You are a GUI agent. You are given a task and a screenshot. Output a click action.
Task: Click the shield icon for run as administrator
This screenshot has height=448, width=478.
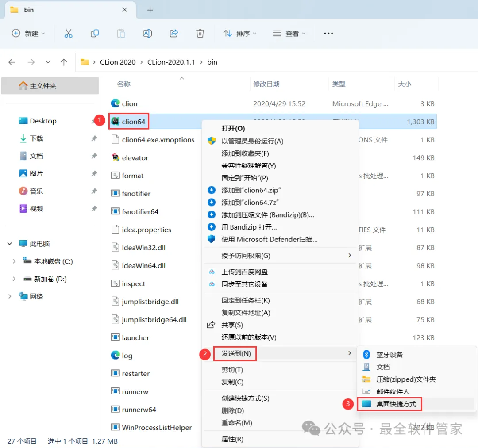(x=212, y=141)
